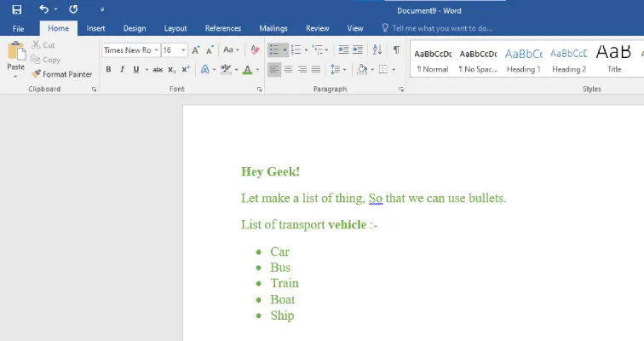Toggle strikethrough formatting

[158, 69]
